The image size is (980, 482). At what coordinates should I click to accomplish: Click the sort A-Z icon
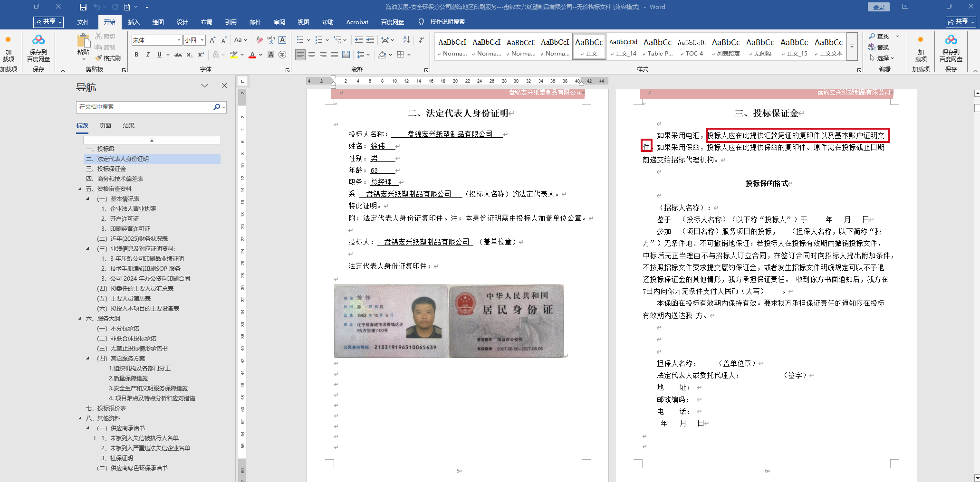pos(406,40)
